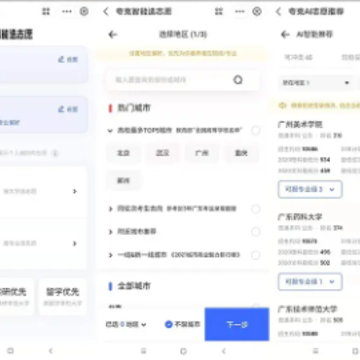The image size is (360, 360).
Task: Expand the 同批次考生去向 group
Action: [110, 209]
